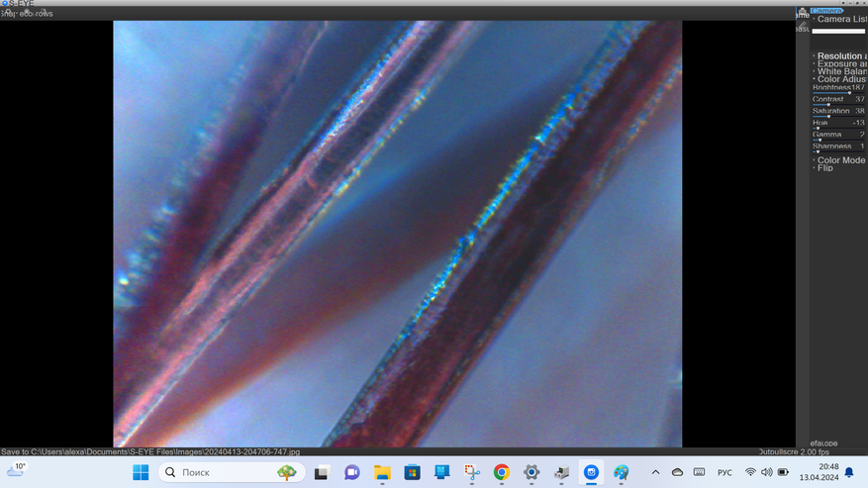
Task: Open the weather widget showing 10°
Action: [17, 471]
